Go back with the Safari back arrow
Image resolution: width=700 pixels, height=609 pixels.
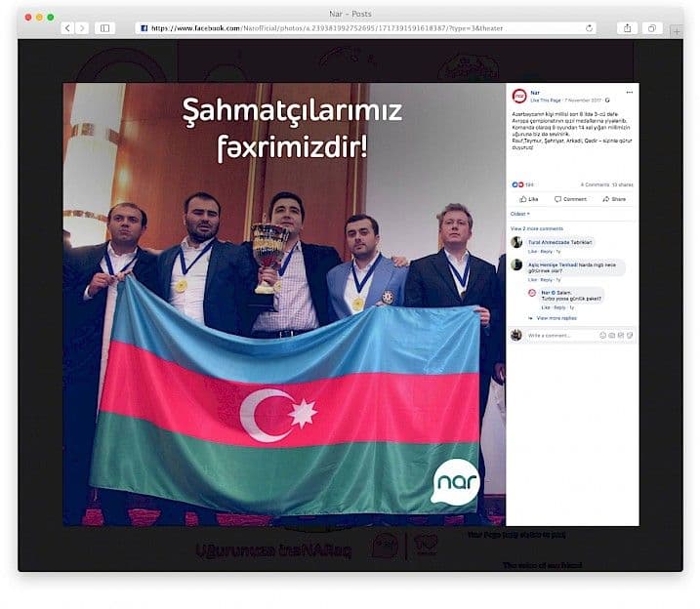[x=67, y=28]
